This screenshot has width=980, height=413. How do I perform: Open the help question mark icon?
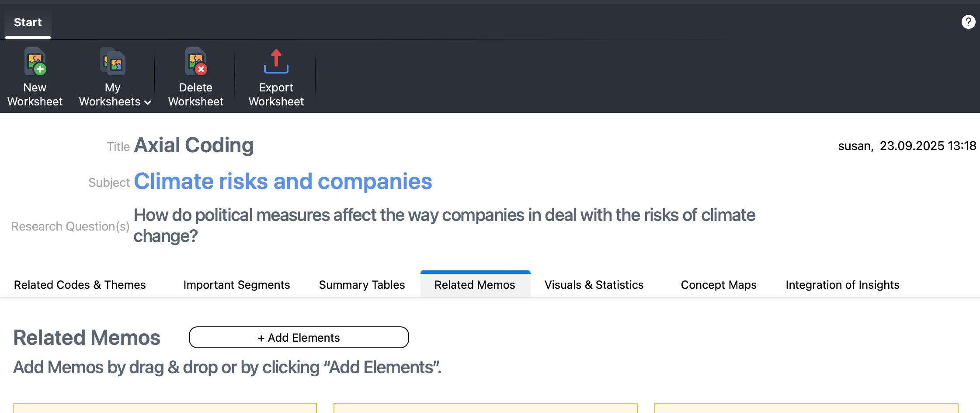[x=968, y=22]
